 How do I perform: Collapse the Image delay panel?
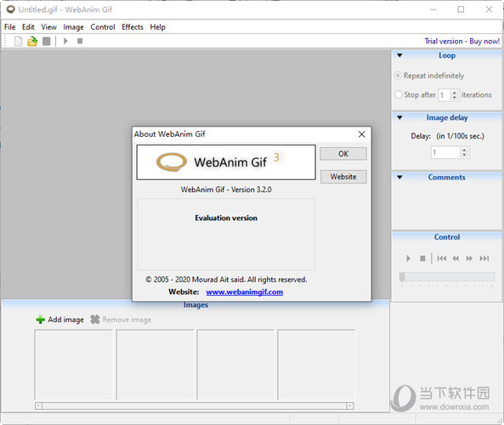pos(399,117)
